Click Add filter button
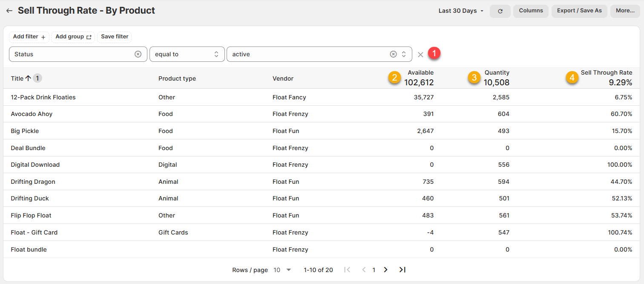This screenshot has height=284, width=644. [x=29, y=37]
